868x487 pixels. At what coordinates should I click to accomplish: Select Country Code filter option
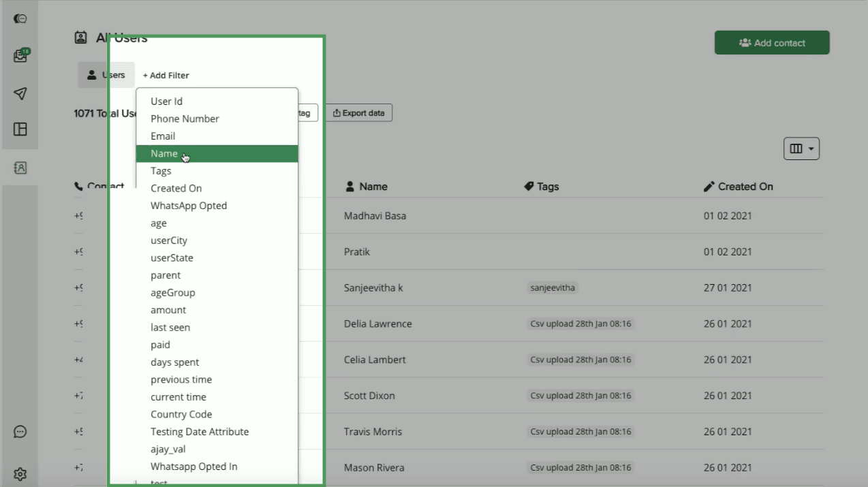click(181, 414)
